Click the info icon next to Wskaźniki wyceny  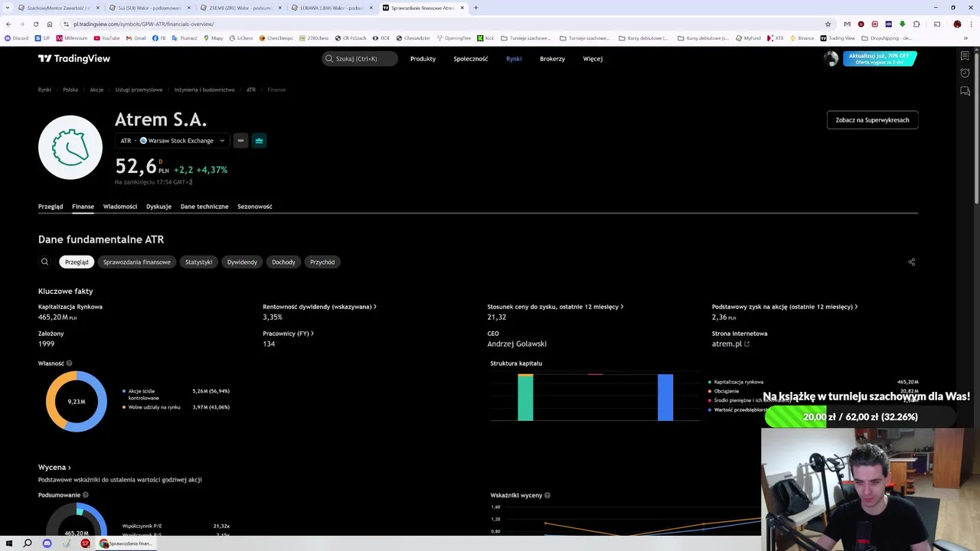point(547,495)
